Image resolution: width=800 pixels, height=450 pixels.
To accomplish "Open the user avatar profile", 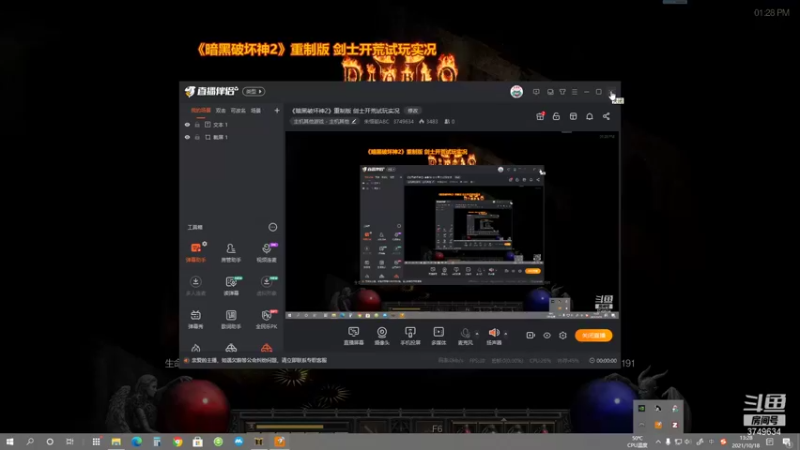I will [516, 92].
